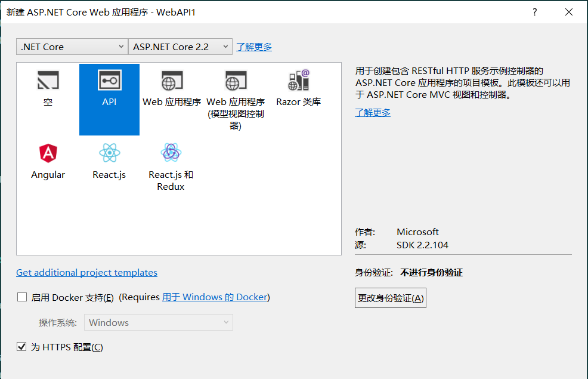Screen dimensions: 588x379
Task: Click the 不进行身份验证 text
Action: click(x=431, y=273)
